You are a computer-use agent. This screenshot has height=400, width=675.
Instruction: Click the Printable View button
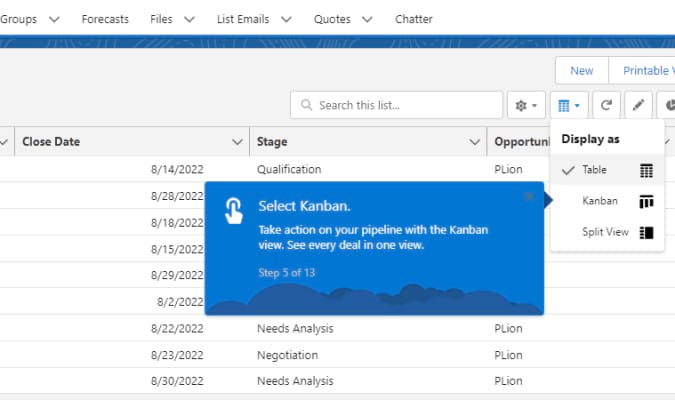(642, 70)
